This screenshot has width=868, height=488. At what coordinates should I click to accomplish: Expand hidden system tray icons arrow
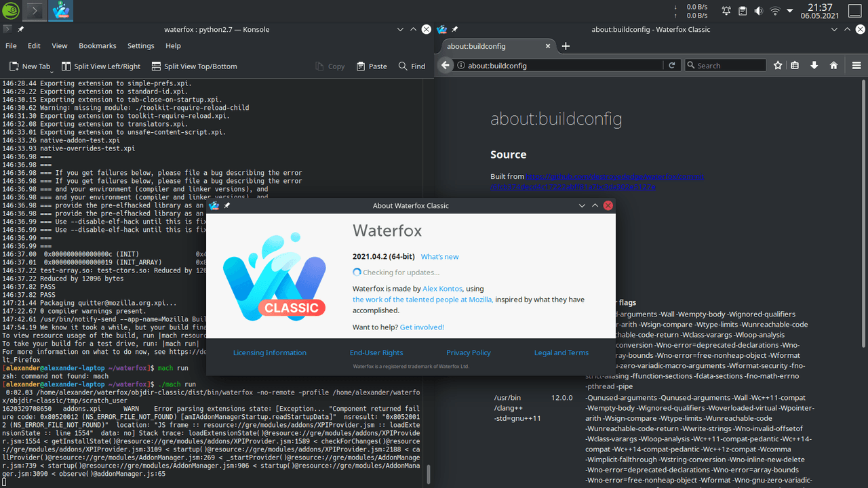[791, 11]
